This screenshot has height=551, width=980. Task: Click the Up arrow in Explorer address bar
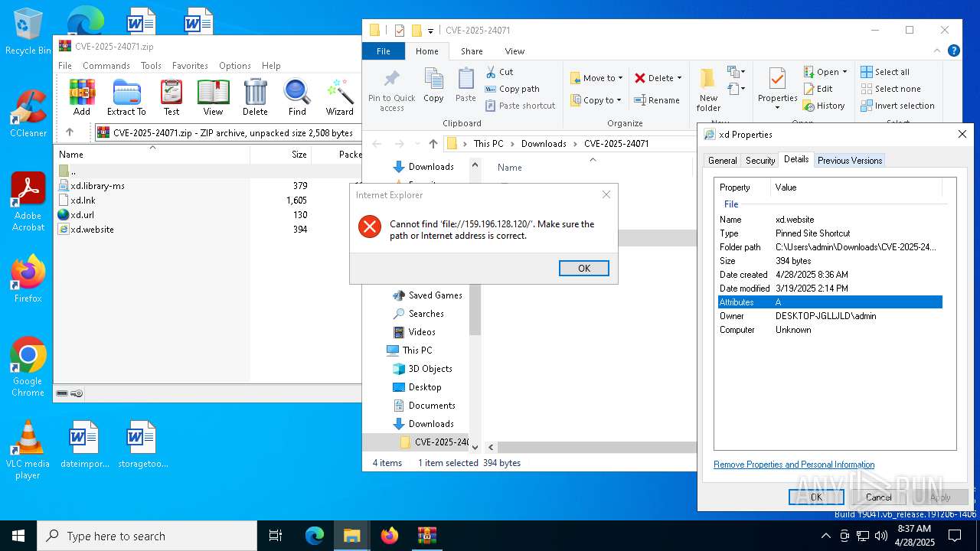[x=433, y=143]
